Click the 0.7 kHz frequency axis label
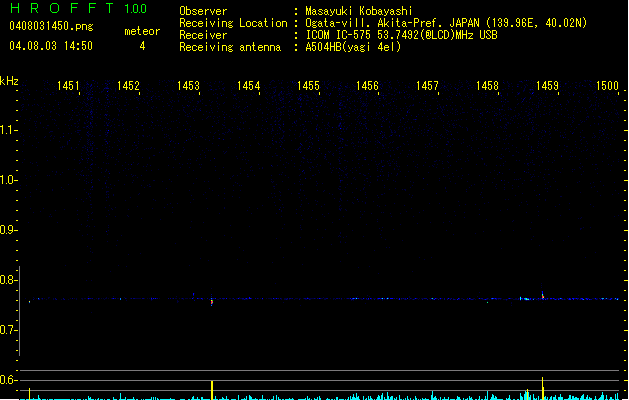This screenshot has height=400, width=629. click(x=8, y=330)
